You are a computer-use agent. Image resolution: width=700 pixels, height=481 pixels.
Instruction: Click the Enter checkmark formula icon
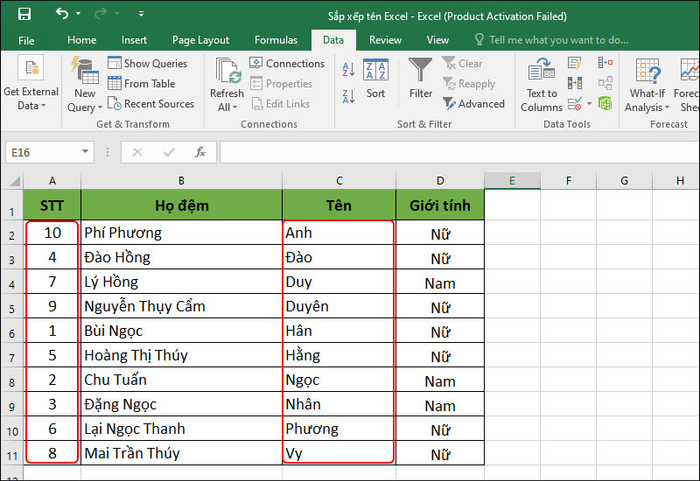click(x=169, y=153)
